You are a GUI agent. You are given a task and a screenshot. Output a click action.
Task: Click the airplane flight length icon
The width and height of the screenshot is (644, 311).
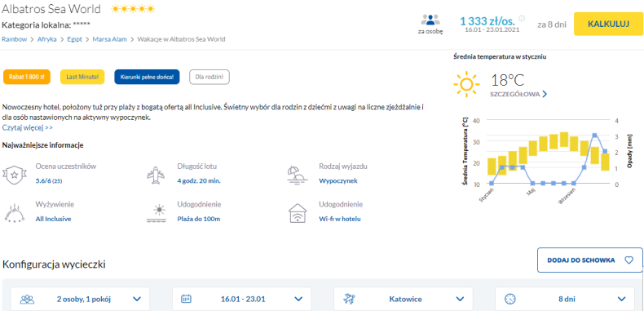(x=155, y=175)
